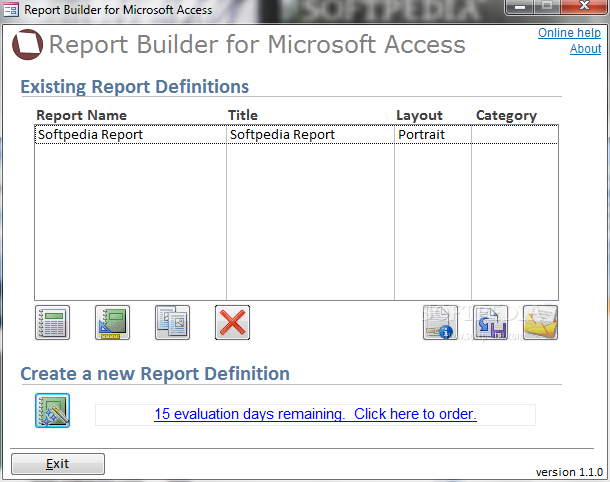Open report design with the ruler icon
The image size is (610, 482).
click(x=112, y=323)
